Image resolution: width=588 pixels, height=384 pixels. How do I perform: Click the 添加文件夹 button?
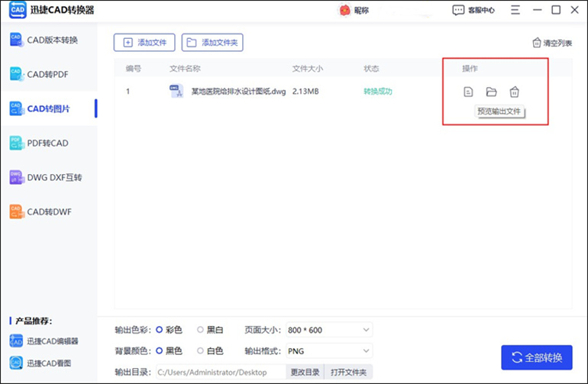point(212,43)
